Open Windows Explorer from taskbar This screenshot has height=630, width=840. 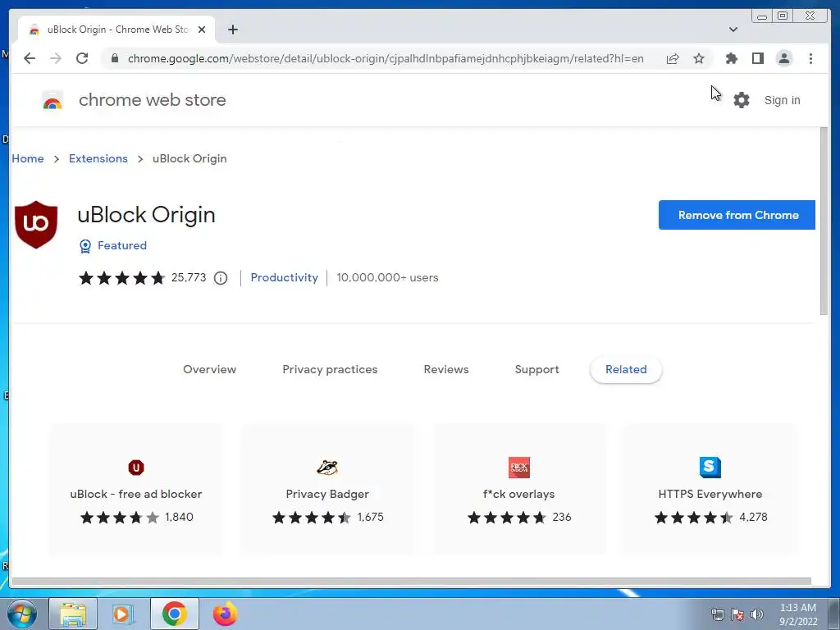pos(73,614)
